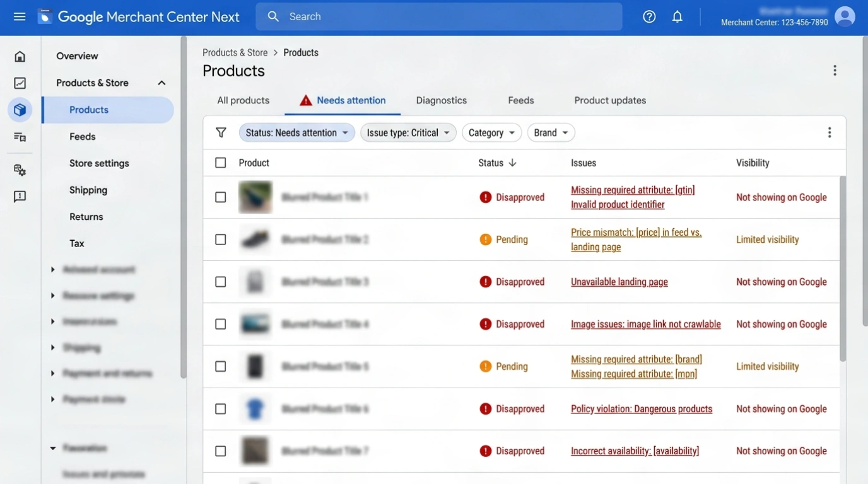Select the checkbox for Unavailable landing page row
Image resolution: width=868 pixels, height=484 pixels.
(x=220, y=282)
